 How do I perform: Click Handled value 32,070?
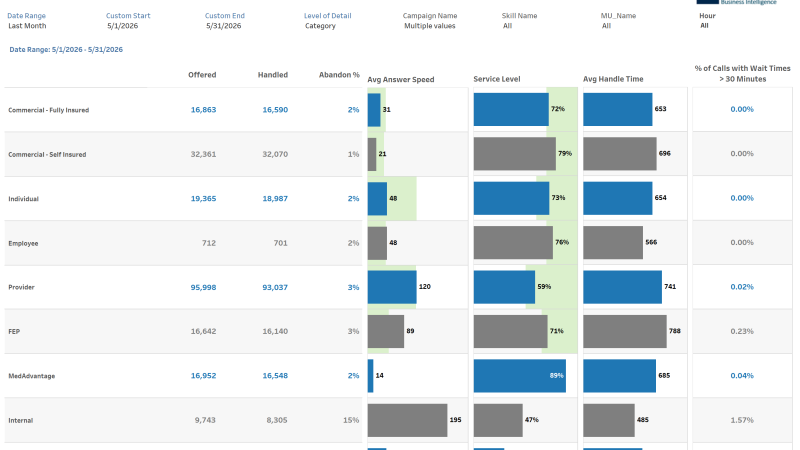click(275, 154)
